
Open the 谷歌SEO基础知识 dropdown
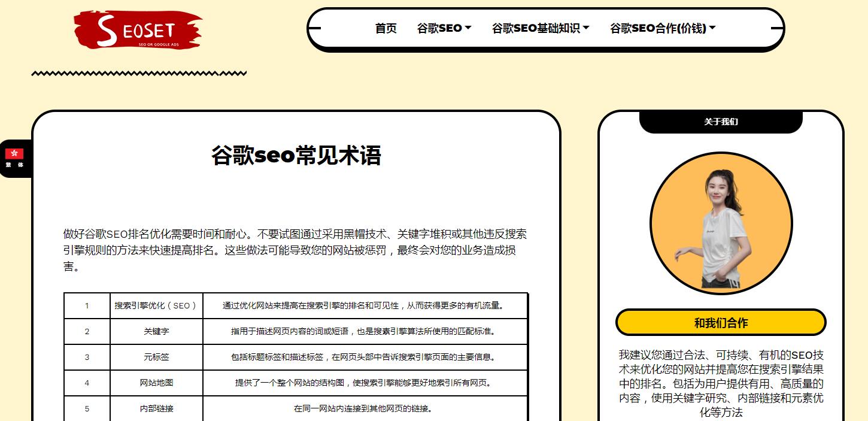pyautogui.click(x=541, y=28)
